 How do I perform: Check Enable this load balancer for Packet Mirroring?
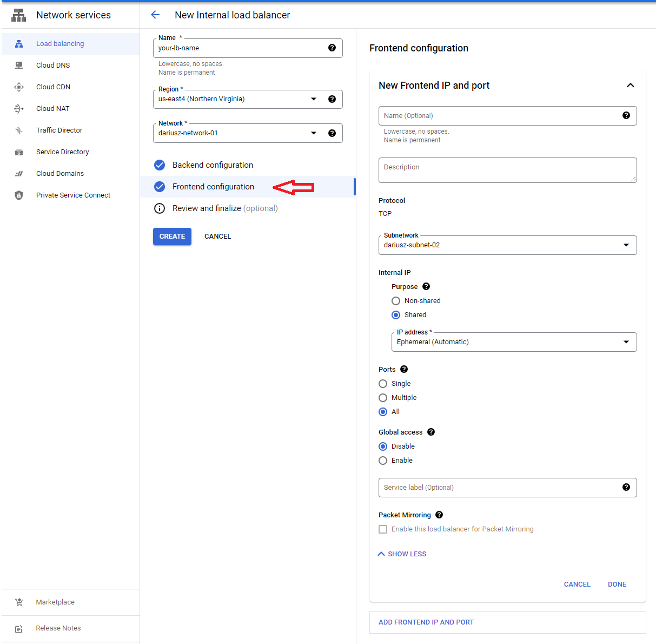point(383,529)
